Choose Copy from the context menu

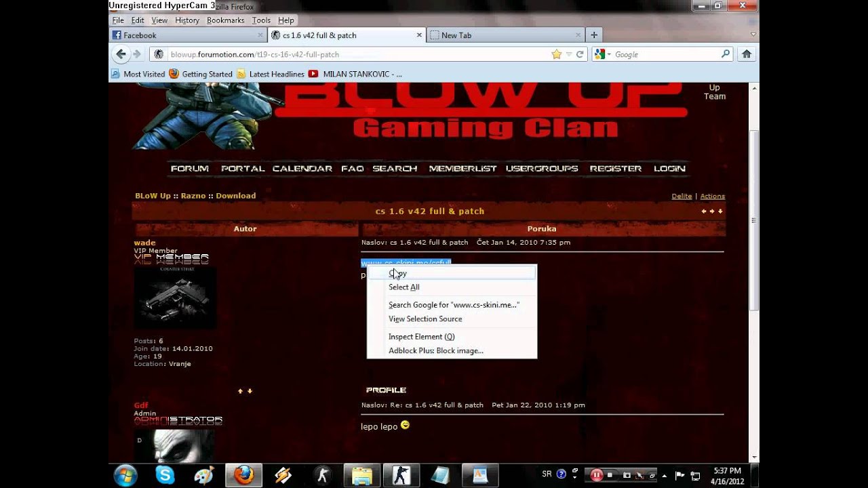[452, 273]
